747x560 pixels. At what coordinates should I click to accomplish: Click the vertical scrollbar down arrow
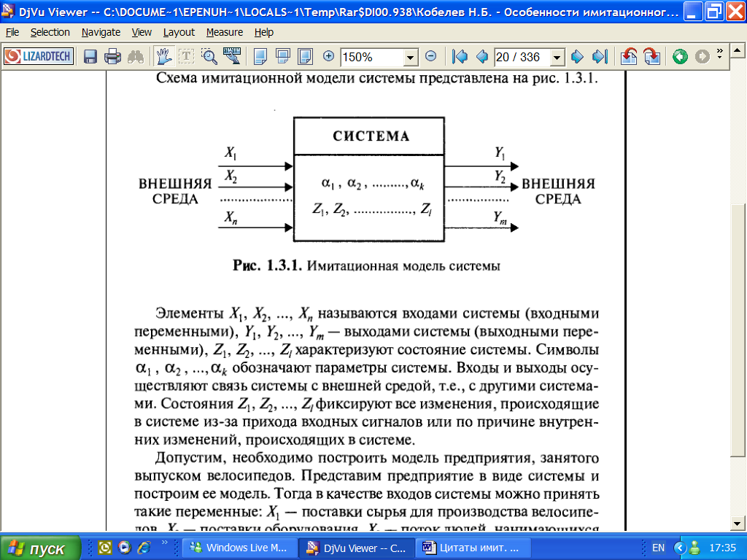tap(738, 524)
